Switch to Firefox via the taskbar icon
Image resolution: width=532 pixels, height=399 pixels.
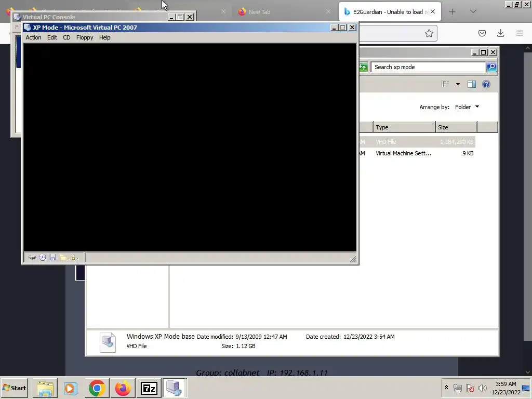click(123, 388)
